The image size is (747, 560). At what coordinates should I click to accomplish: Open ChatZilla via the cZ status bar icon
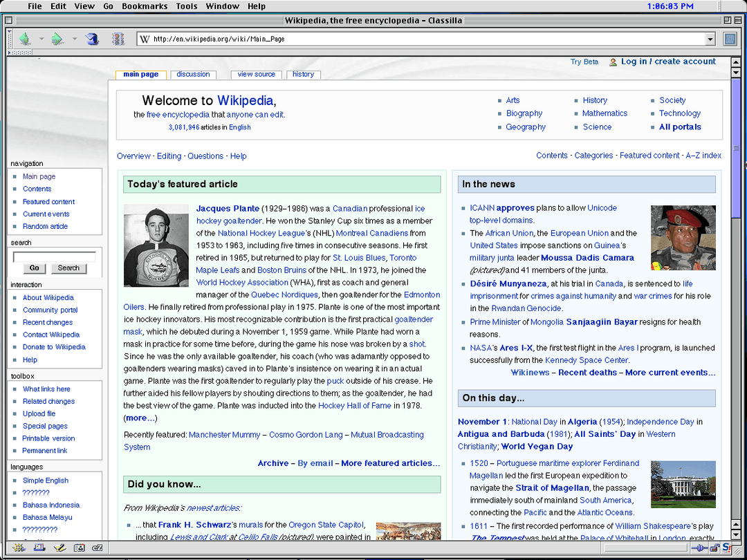(97, 548)
